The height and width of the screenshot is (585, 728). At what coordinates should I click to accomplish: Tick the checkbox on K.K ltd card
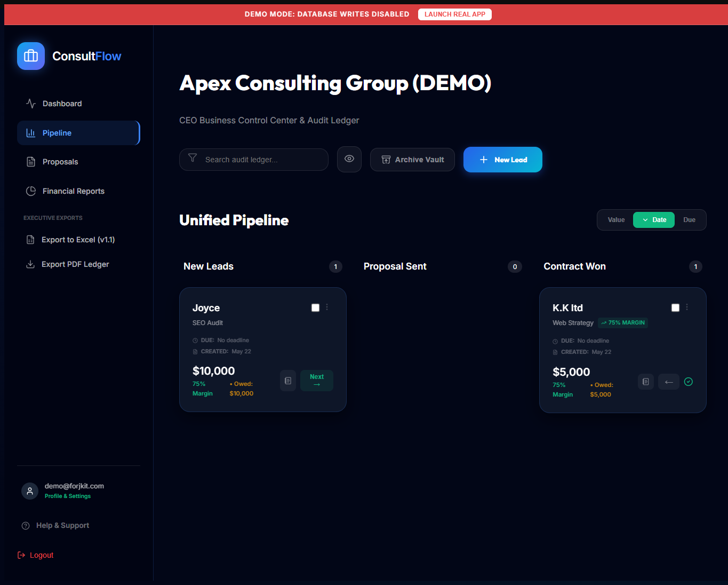675,307
